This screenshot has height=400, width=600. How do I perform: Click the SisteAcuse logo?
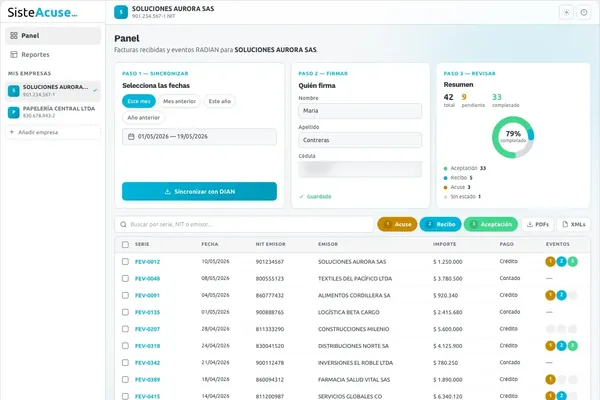coord(42,12)
